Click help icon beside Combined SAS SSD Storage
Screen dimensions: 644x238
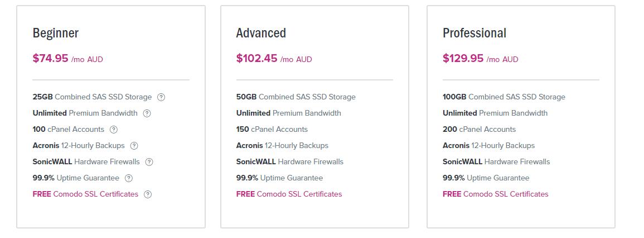(x=161, y=97)
